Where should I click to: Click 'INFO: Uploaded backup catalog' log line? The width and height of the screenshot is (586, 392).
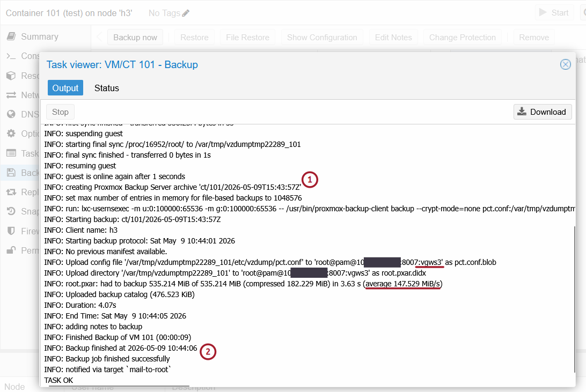pyautogui.click(x=119, y=294)
